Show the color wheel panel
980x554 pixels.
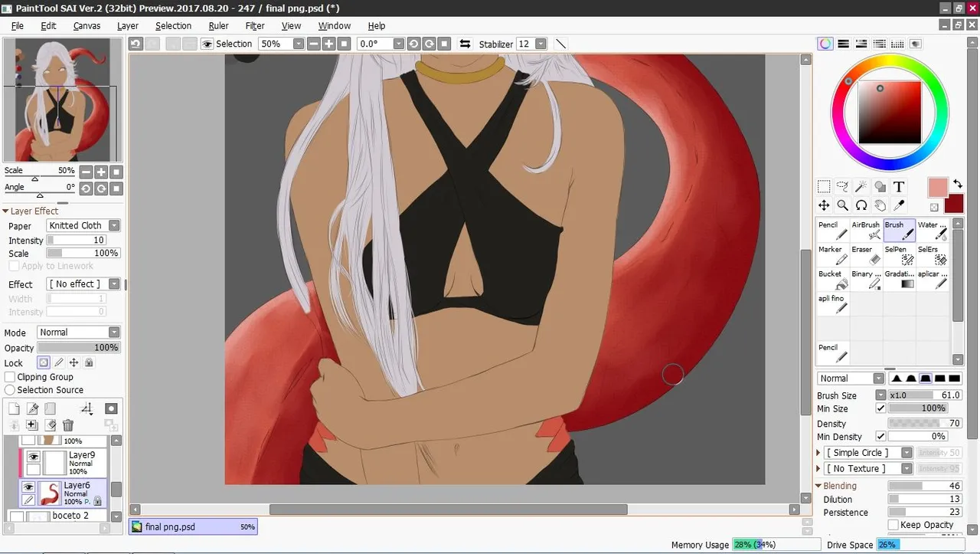click(825, 44)
